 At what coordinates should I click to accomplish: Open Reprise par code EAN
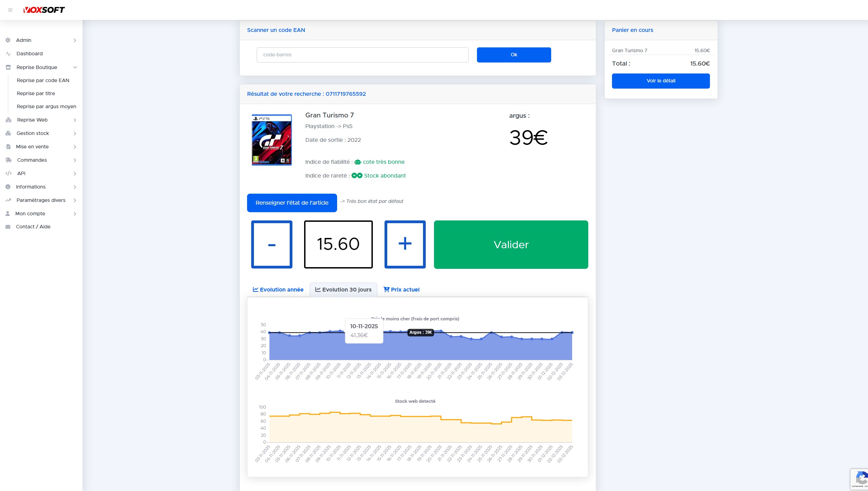pyautogui.click(x=43, y=80)
